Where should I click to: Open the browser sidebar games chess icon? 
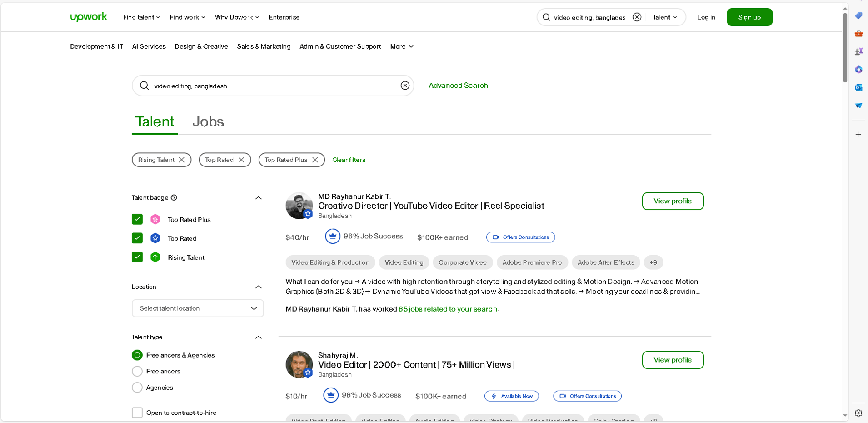[858, 51]
